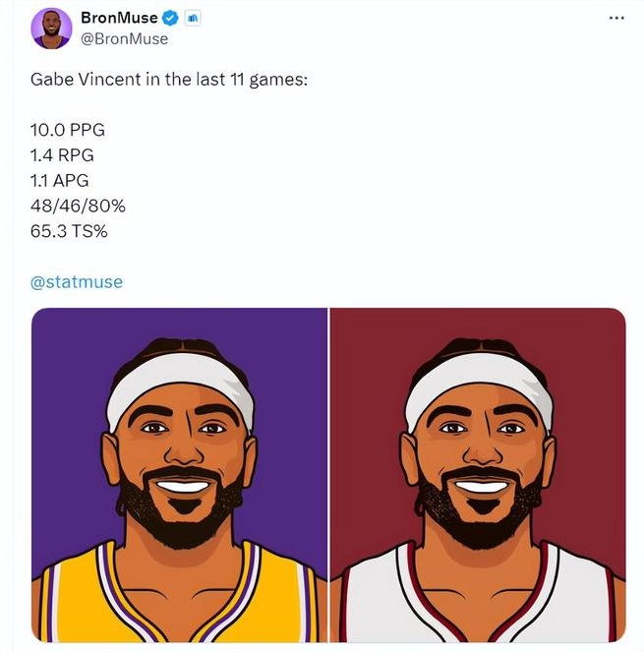644x652 pixels.
Task: Click the "1.4 RPG" stat line
Action: pyautogui.click(x=63, y=155)
